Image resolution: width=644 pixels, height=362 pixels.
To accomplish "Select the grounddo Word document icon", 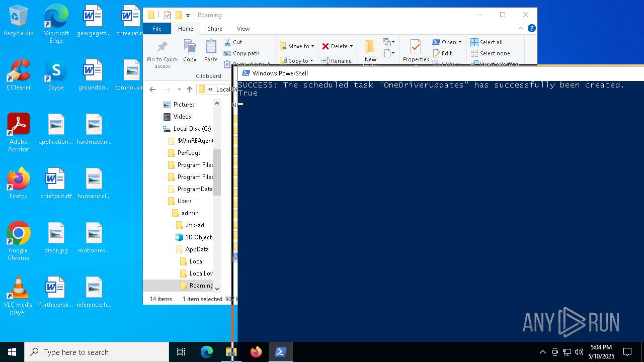I will (x=94, y=75).
